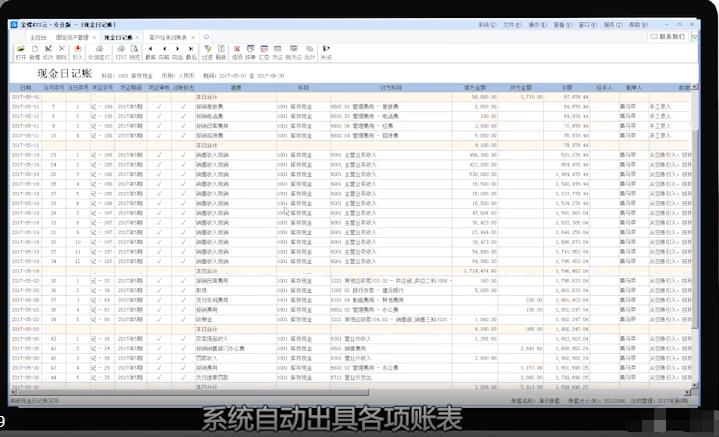Image resolution: width=719 pixels, height=437 pixels.
Task: Click the 预览 (Print Preview) toolbar icon
Action: point(135,52)
